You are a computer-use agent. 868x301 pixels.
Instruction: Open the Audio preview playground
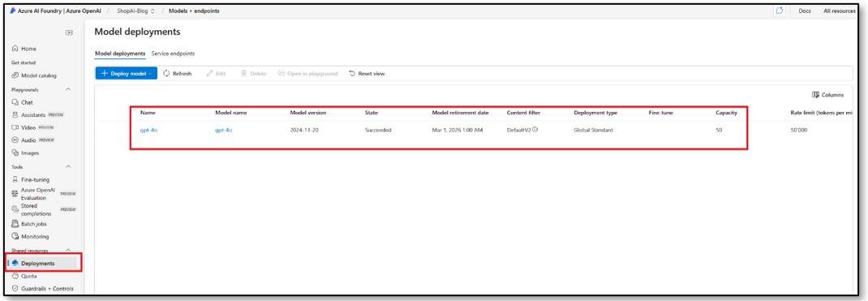[x=32, y=140]
